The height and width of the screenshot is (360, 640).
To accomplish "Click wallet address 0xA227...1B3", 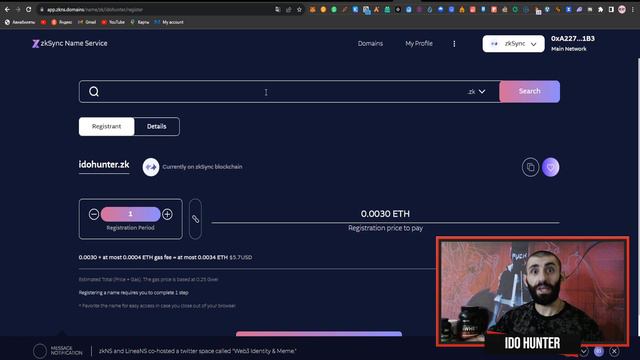I will [x=573, y=39].
